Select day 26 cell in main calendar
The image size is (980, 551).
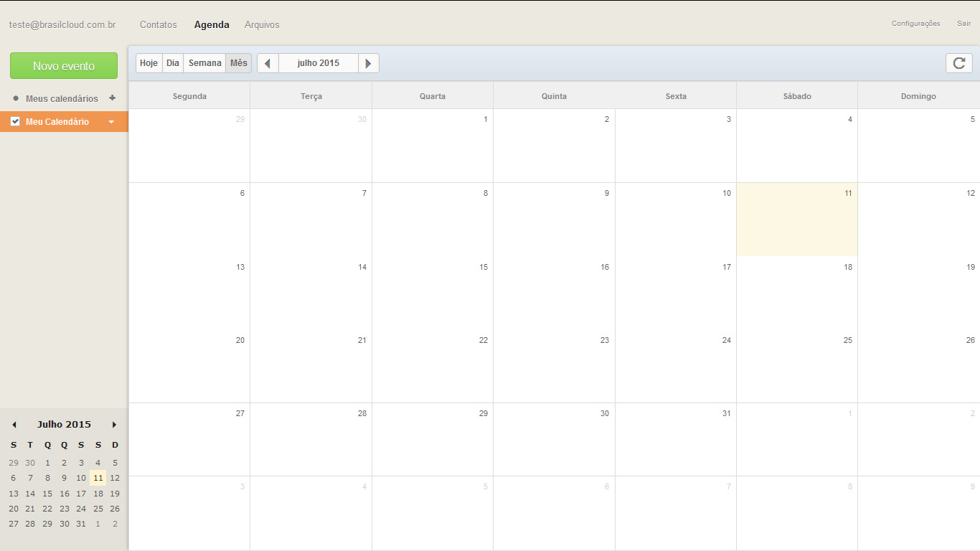tap(919, 366)
